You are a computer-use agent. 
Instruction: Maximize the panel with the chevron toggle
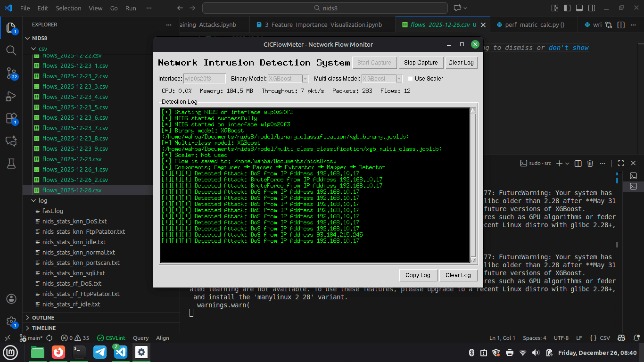click(620, 163)
